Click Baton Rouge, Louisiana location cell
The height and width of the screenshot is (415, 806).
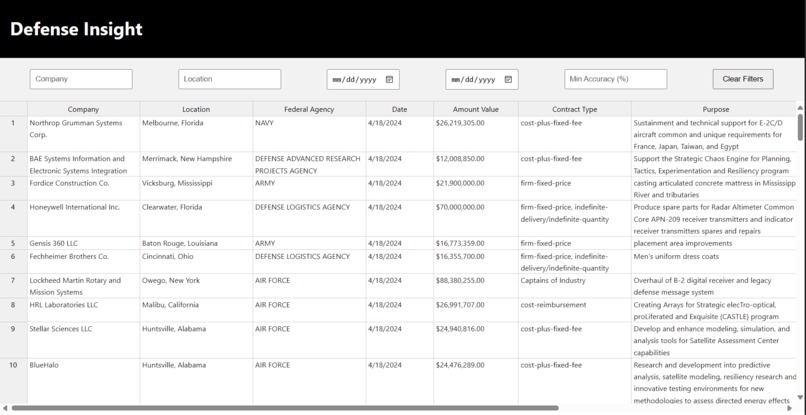pyautogui.click(x=196, y=243)
